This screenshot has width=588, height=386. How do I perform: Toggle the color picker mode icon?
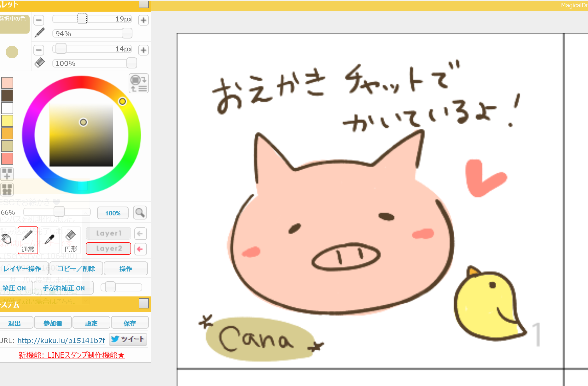pyautogui.click(x=139, y=84)
